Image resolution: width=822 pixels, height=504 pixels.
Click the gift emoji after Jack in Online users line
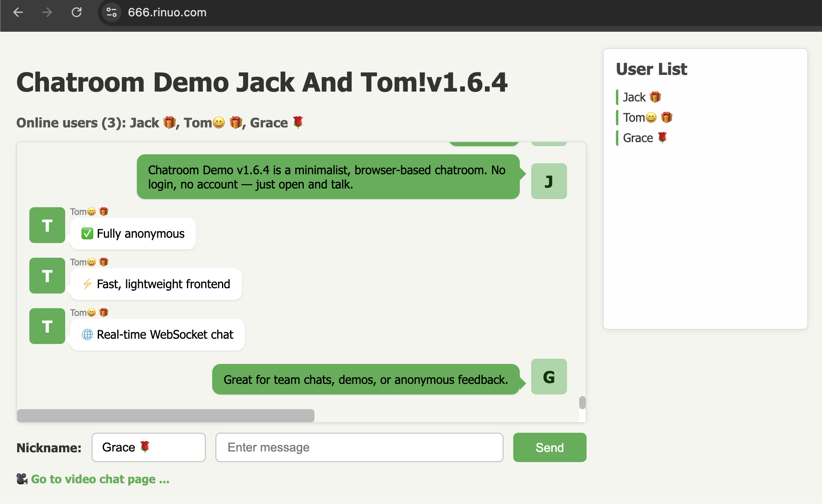click(x=169, y=122)
